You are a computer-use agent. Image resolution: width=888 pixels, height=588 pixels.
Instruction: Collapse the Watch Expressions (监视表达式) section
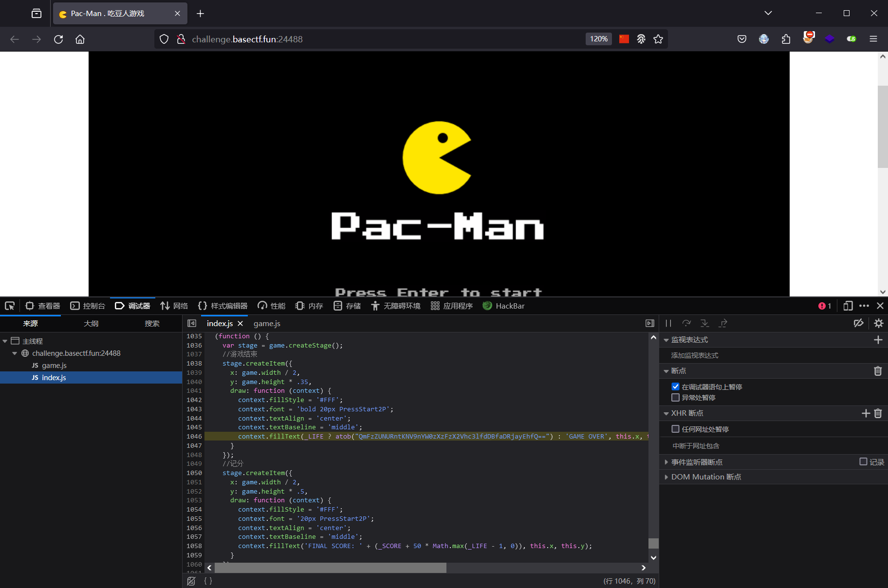pyautogui.click(x=666, y=340)
